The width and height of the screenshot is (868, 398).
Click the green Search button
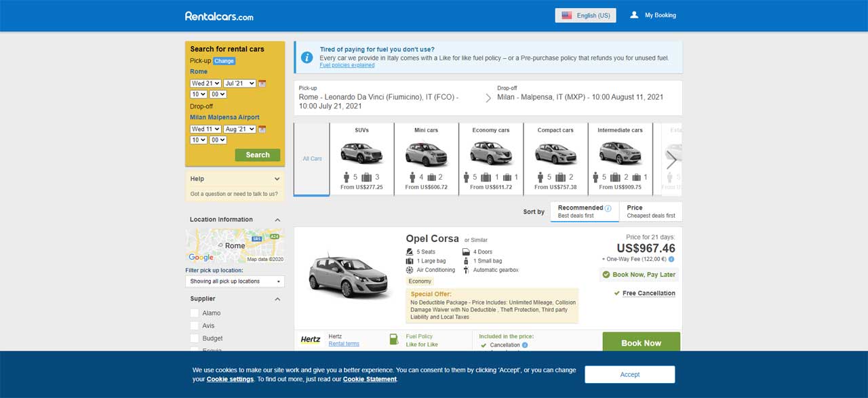[258, 155]
